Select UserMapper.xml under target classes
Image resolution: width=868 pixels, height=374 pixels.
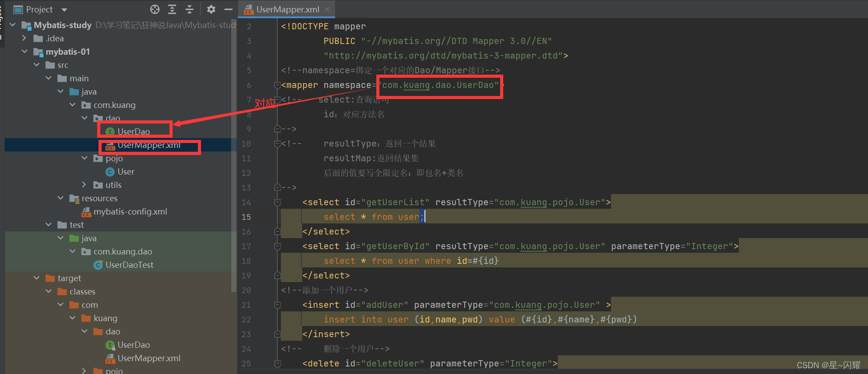click(149, 358)
